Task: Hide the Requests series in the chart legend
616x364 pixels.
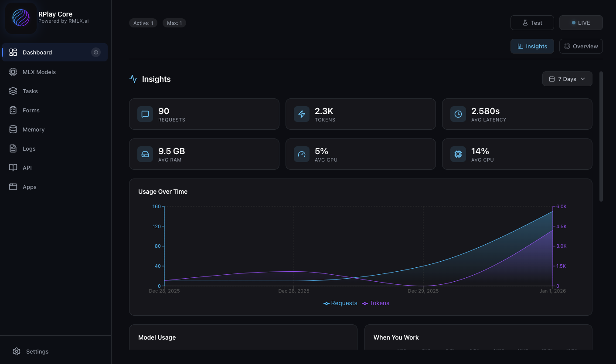Action: (x=340, y=303)
